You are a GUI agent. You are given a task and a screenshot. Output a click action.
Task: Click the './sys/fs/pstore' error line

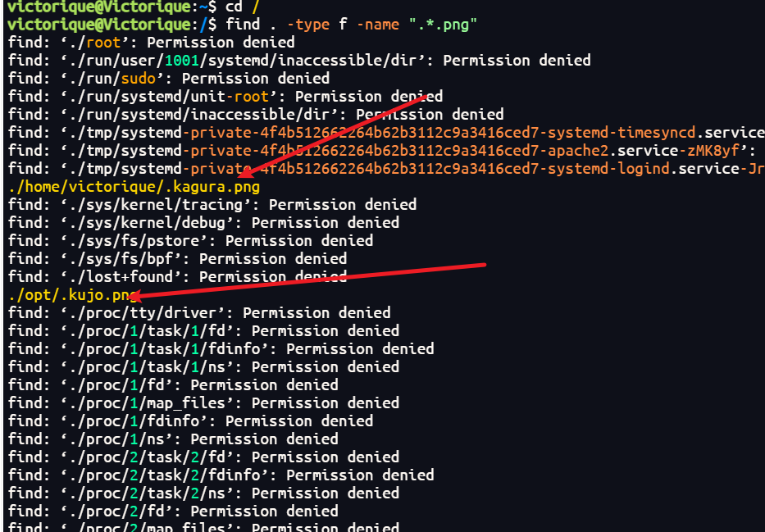[x=191, y=240]
